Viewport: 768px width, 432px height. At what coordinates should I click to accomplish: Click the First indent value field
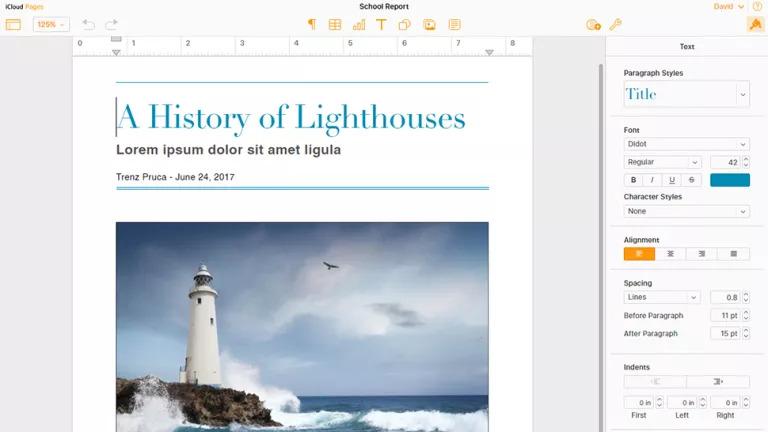[639, 402]
